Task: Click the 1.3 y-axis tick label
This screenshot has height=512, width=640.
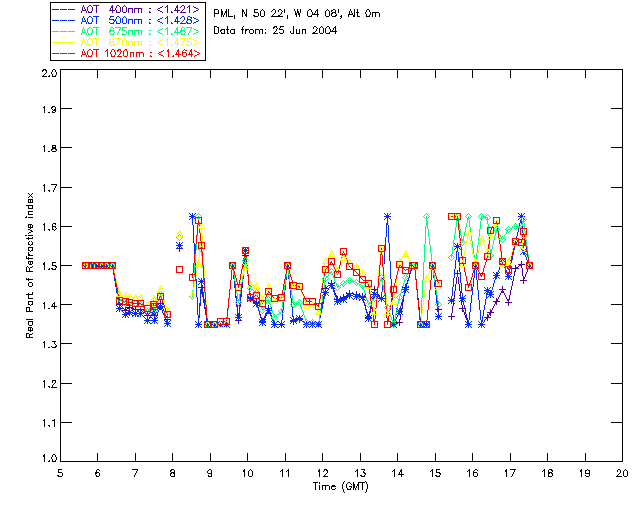Action: (49, 344)
